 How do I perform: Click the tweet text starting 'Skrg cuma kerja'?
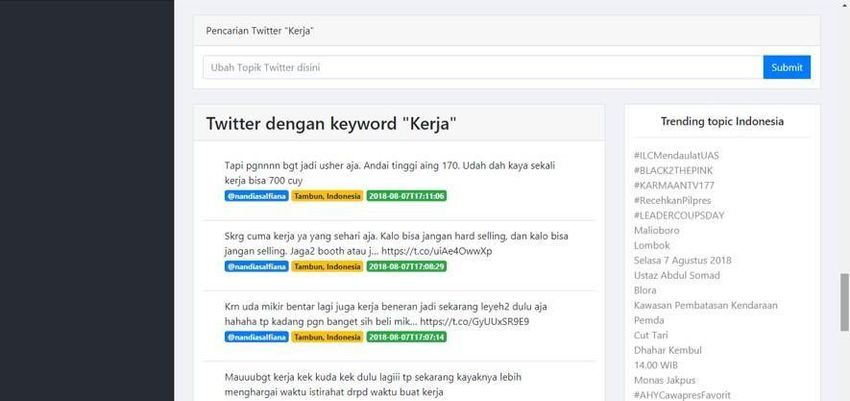click(x=396, y=244)
